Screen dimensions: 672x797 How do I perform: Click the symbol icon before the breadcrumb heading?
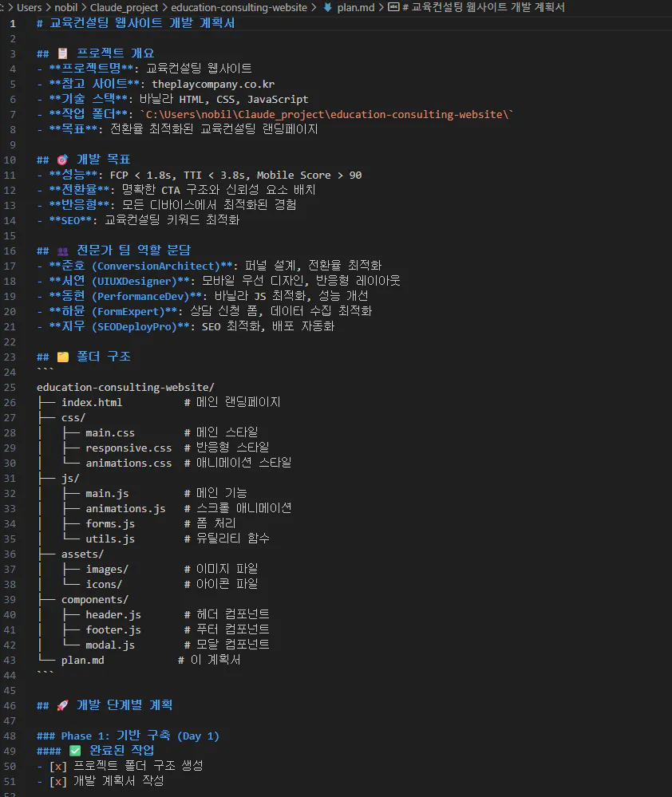coord(393,7)
